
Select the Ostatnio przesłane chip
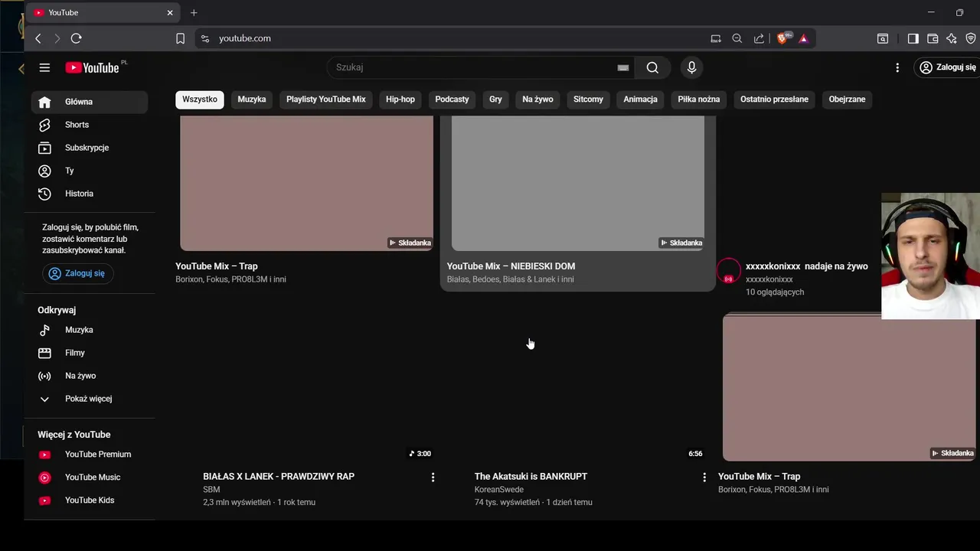(774, 99)
